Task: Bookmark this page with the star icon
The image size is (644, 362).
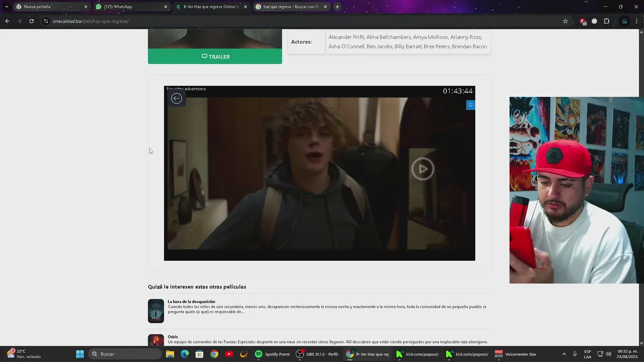Action: click(566, 21)
